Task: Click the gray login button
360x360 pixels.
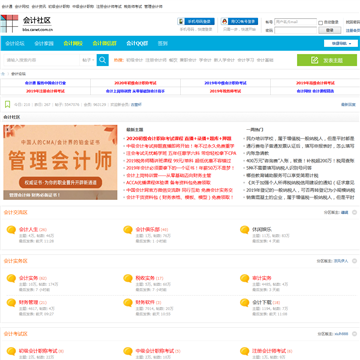Action: coord(330,30)
